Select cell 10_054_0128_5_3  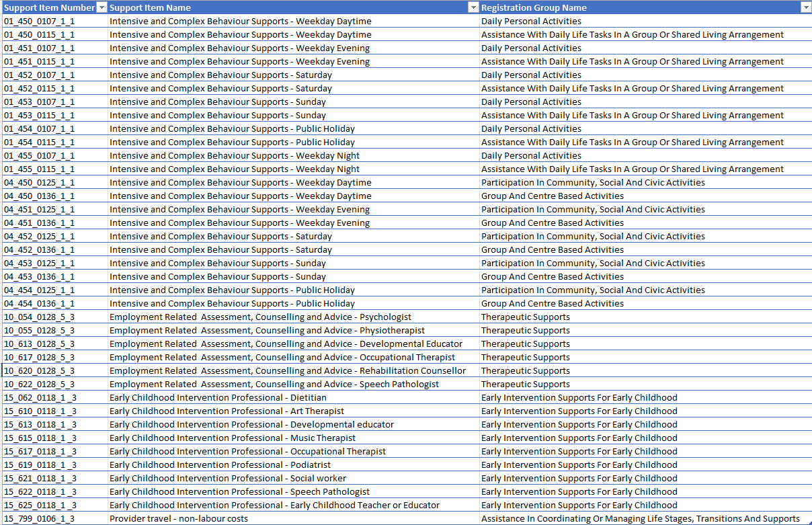(54, 317)
